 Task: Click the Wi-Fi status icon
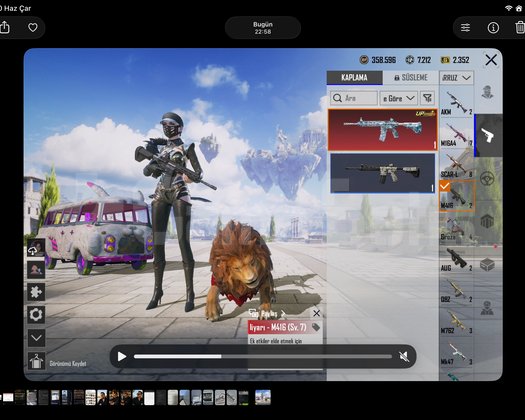[x=509, y=8]
